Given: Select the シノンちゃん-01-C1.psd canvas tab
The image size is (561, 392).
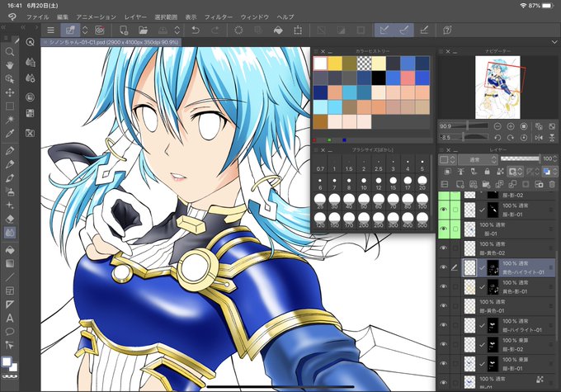Looking at the screenshot, I should click(x=111, y=42).
